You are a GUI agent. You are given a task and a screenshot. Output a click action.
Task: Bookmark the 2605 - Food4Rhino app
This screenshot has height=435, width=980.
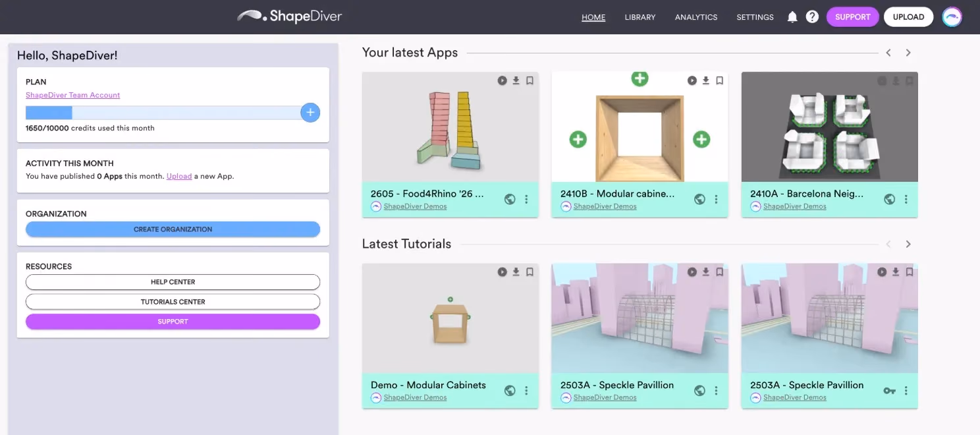pyautogui.click(x=530, y=80)
